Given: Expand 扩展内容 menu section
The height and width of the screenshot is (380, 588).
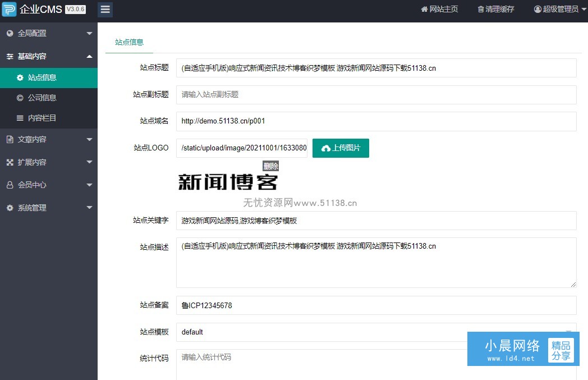Looking at the screenshot, I should [48, 163].
